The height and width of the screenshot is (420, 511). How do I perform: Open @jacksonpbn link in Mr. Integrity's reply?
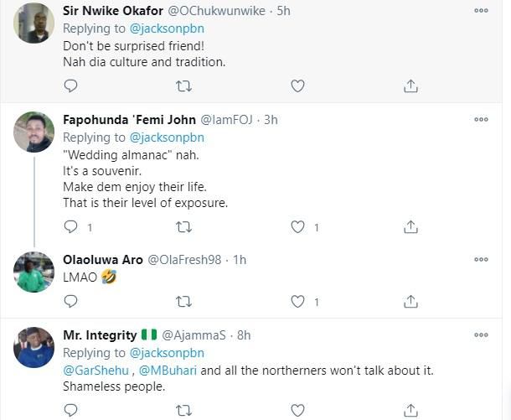point(166,353)
